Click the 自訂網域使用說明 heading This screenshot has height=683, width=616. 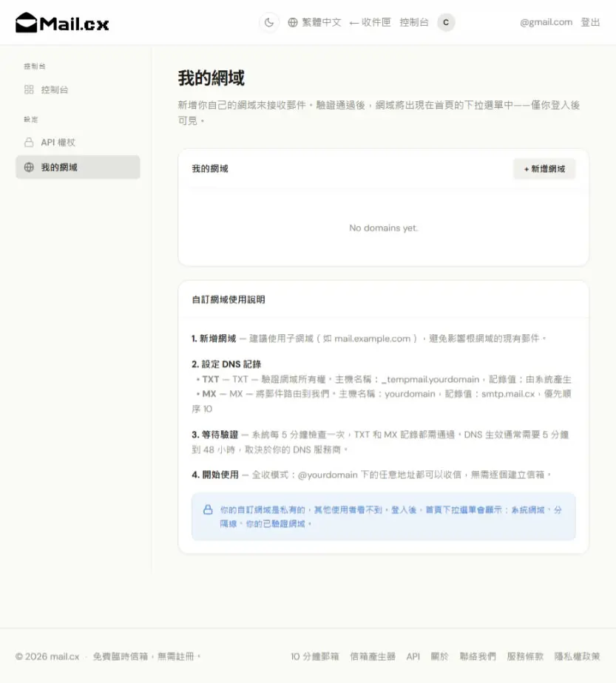coord(229,299)
